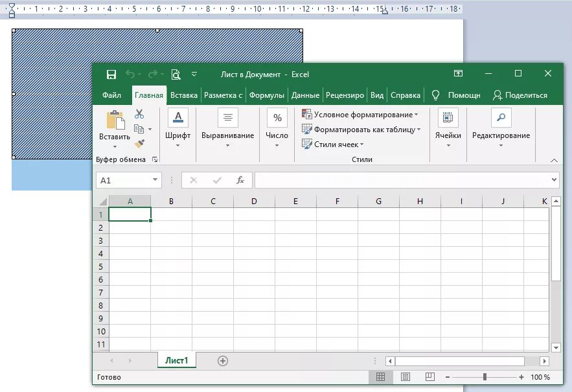Select column B header
The image size is (572, 392).
171,201
